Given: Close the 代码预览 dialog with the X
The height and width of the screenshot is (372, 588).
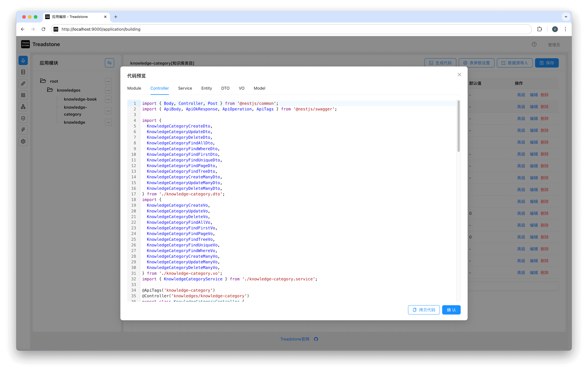Looking at the screenshot, I should [459, 75].
